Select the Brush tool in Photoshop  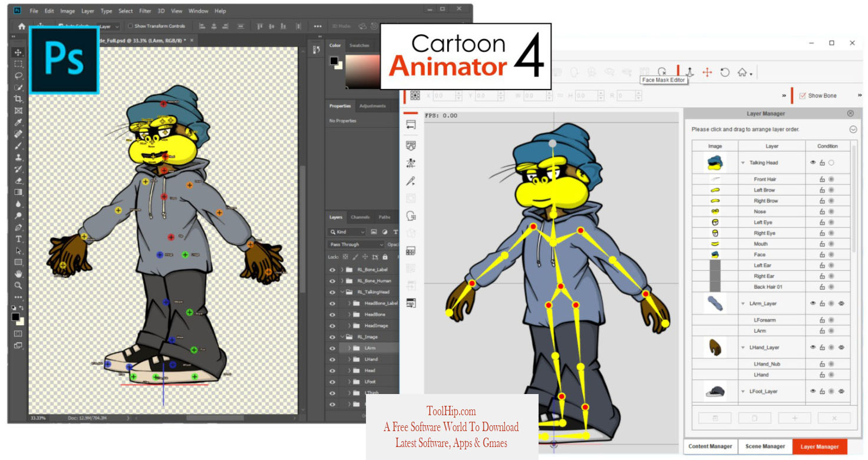[18, 145]
